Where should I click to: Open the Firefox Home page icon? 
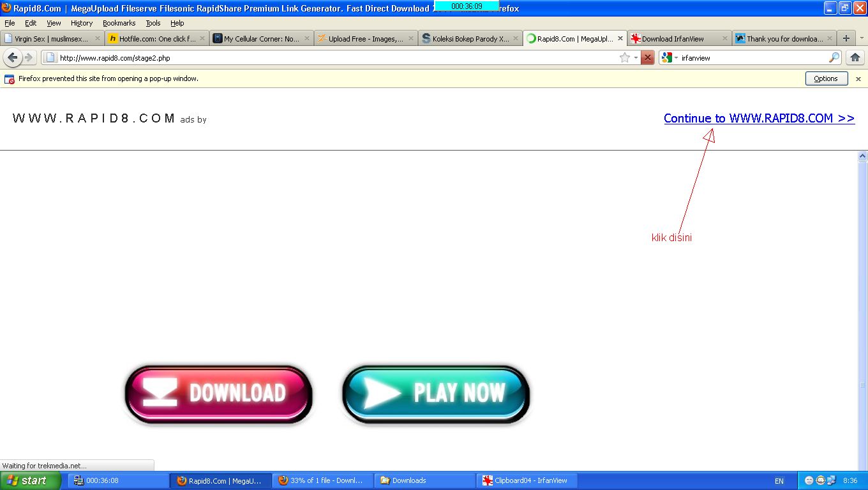855,57
